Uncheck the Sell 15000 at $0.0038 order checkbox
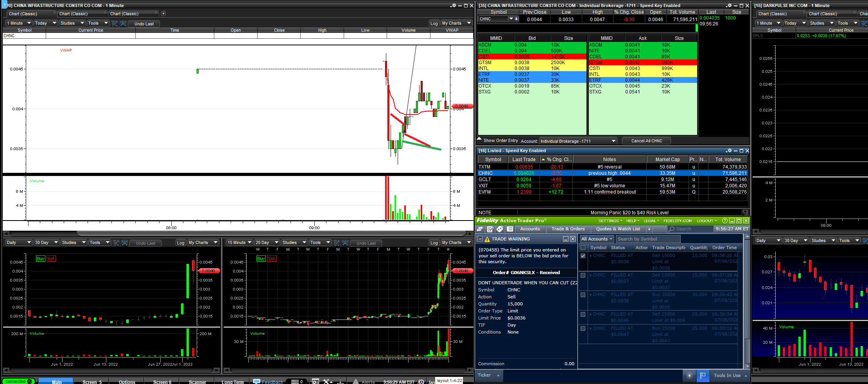 583,256
